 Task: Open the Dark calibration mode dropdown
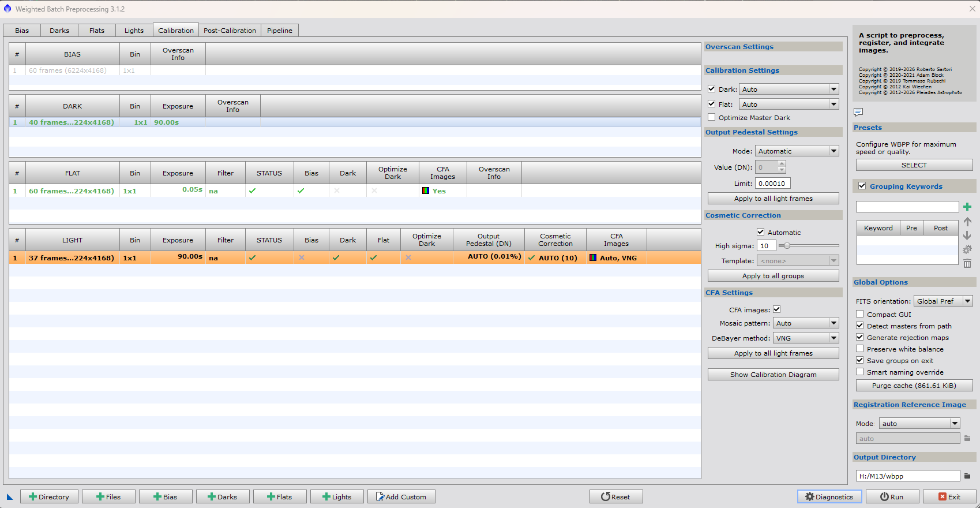[789, 89]
